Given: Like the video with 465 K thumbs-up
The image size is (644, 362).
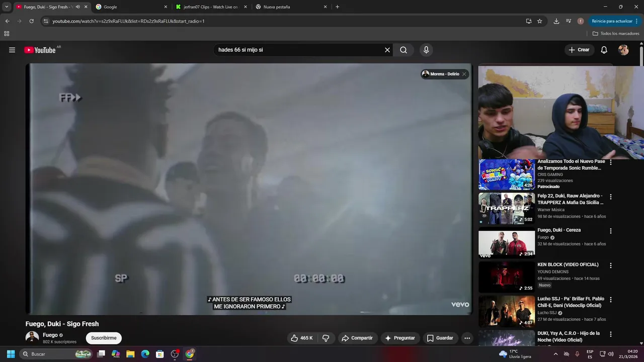Looking at the screenshot, I should coord(302,338).
